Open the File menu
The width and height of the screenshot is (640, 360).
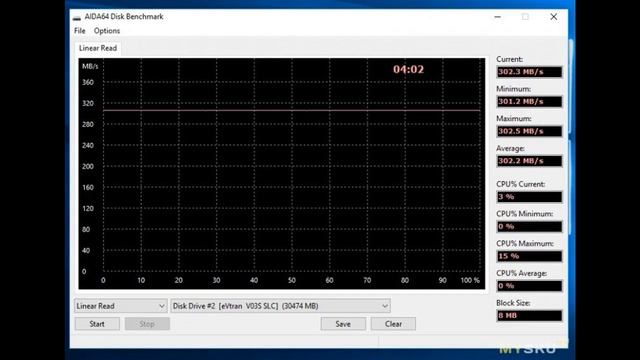(x=80, y=31)
